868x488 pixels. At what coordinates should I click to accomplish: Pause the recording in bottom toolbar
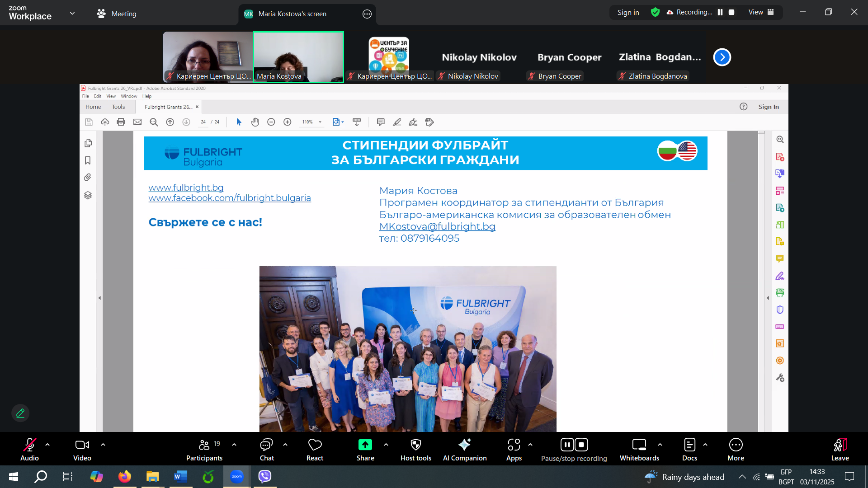pyautogui.click(x=567, y=445)
